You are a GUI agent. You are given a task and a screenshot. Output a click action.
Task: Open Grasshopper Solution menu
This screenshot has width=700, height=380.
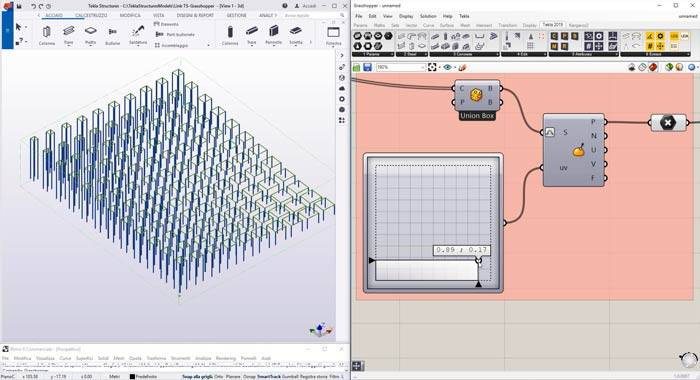coord(428,16)
